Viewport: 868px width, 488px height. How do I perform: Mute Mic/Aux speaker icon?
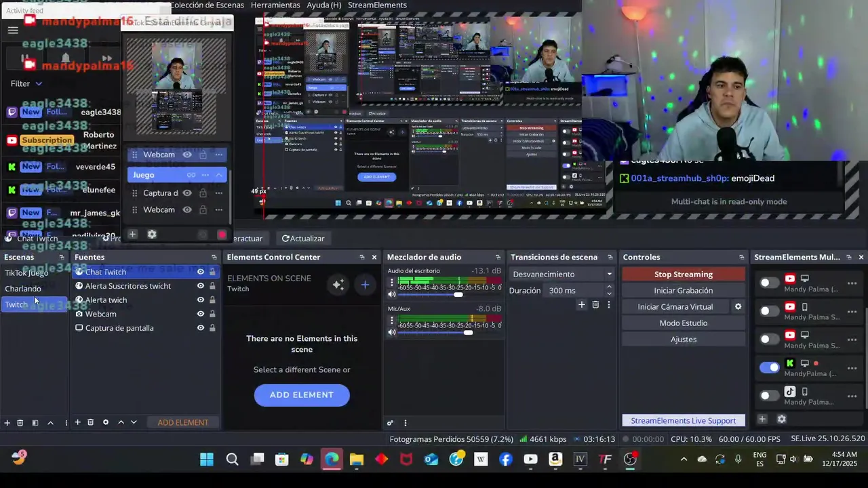391,332
